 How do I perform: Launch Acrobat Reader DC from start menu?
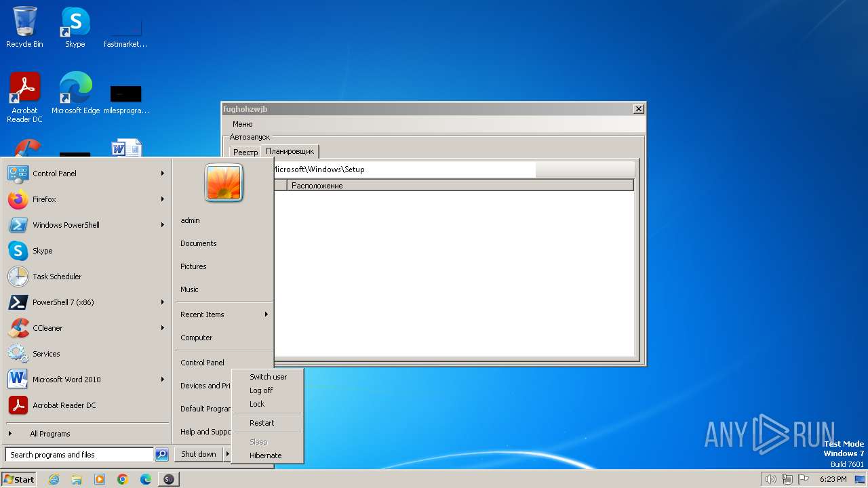(x=86, y=405)
